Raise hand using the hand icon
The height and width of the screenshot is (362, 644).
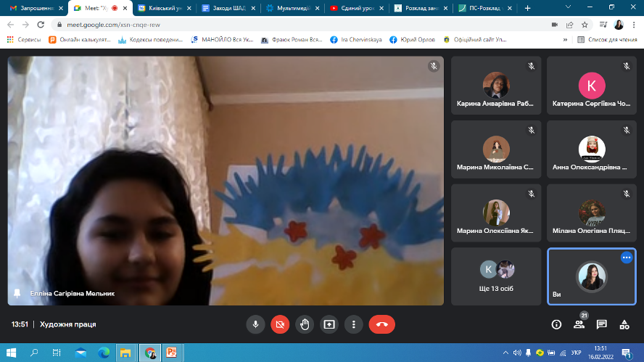[x=305, y=324]
